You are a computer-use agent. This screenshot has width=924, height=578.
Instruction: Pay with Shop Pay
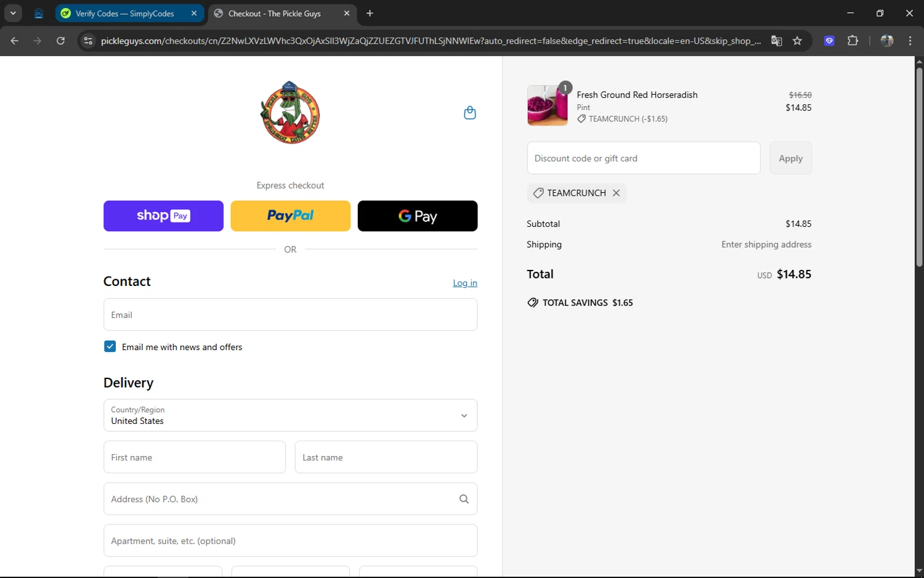pyautogui.click(x=163, y=216)
